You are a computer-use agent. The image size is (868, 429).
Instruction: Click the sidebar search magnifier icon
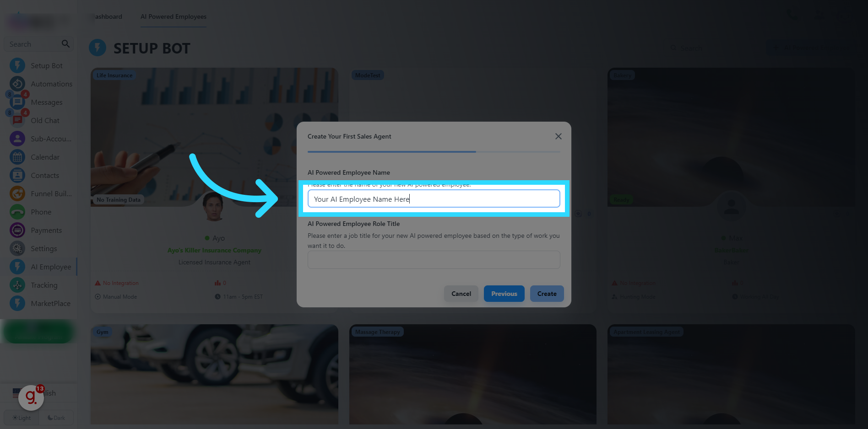click(65, 44)
